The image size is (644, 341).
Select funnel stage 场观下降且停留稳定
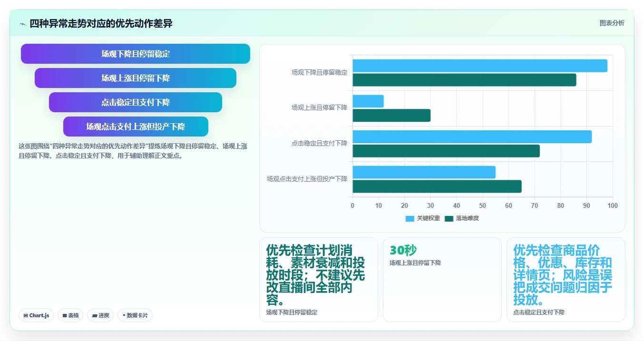tap(136, 54)
